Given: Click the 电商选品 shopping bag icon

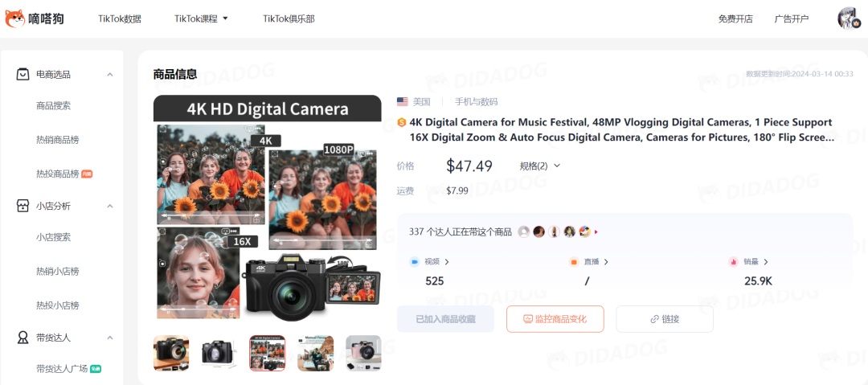Looking at the screenshot, I should (x=23, y=74).
